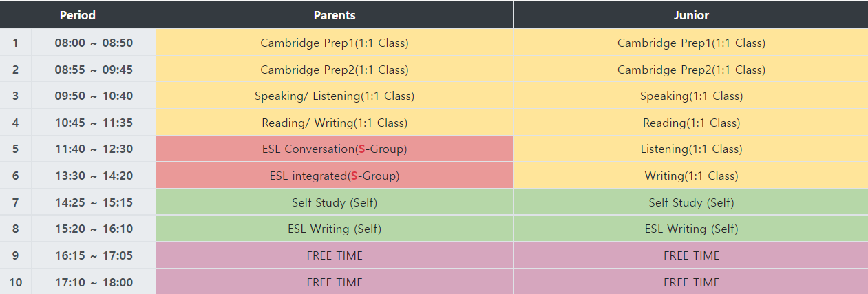Image resolution: width=868 pixels, height=294 pixels.
Task: Click the ESL Conversation S-Group cell
Action: coord(335,149)
